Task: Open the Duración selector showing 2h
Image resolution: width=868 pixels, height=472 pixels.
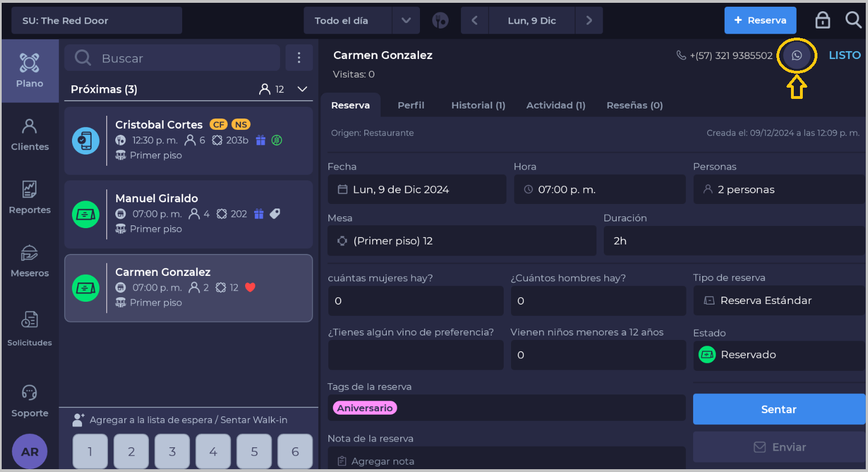Action: (734, 240)
